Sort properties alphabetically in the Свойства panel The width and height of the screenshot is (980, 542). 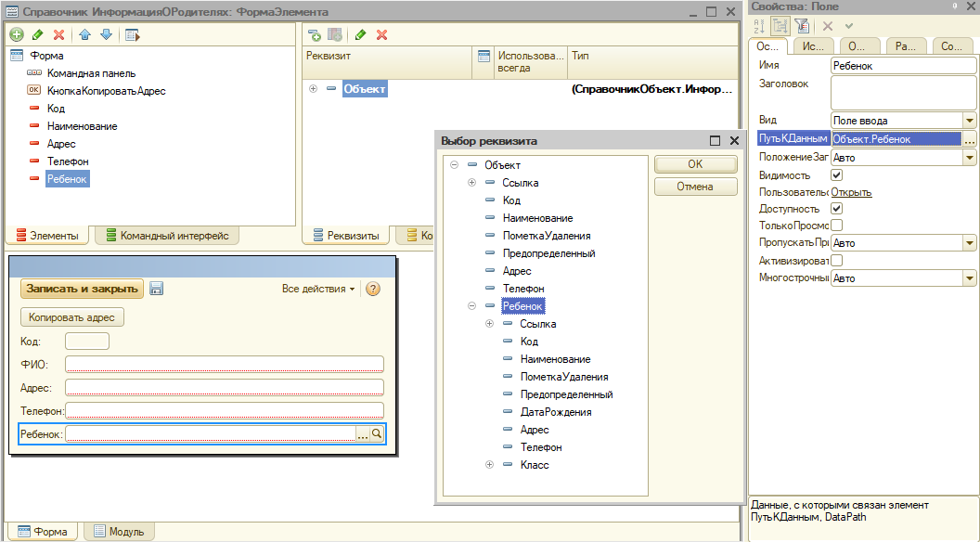pos(759,26)
